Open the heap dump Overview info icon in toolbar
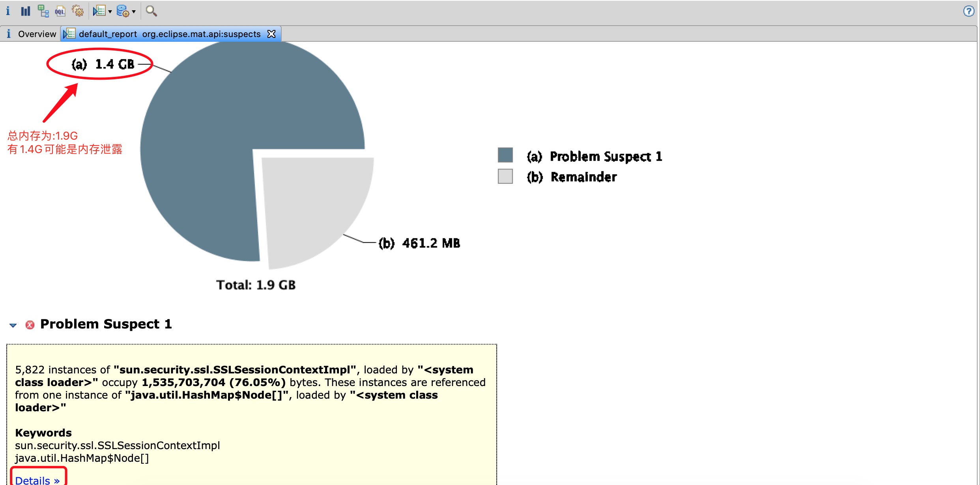This screenshot has height=485, width=980. point(8,11)
